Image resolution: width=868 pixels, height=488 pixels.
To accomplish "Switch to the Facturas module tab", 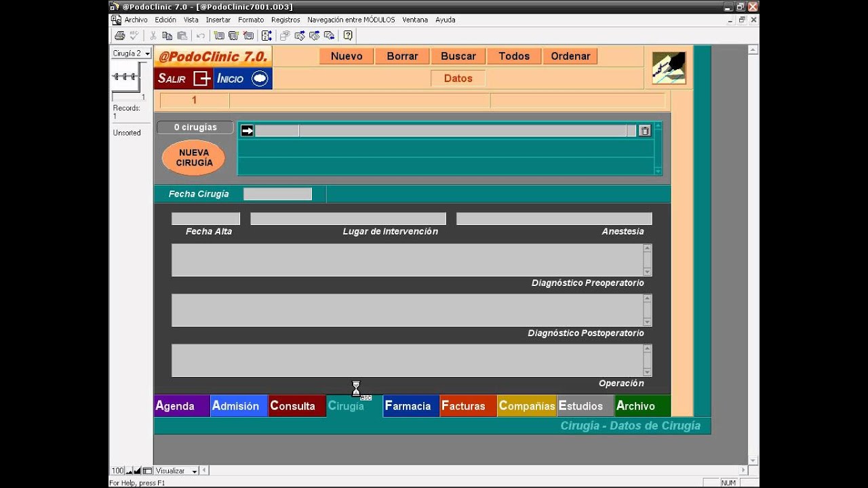I will coord(469,406).
